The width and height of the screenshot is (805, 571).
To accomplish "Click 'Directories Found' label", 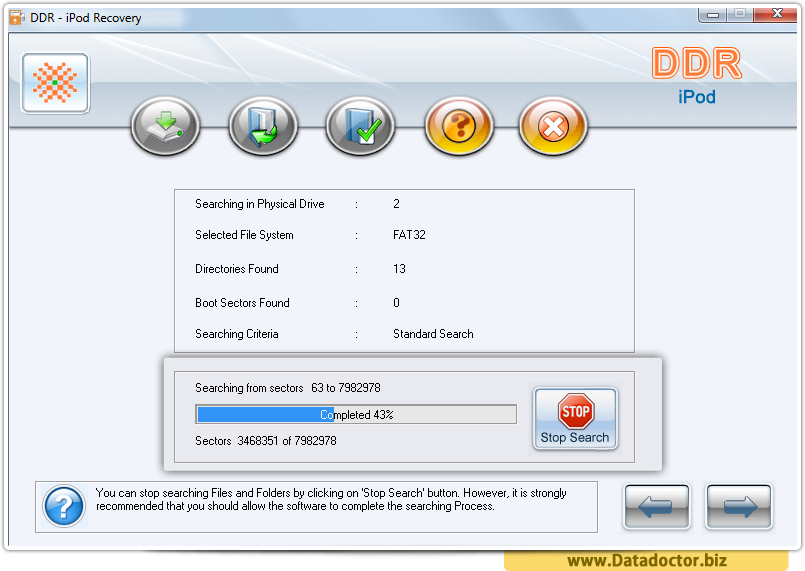I will point(237,269).
